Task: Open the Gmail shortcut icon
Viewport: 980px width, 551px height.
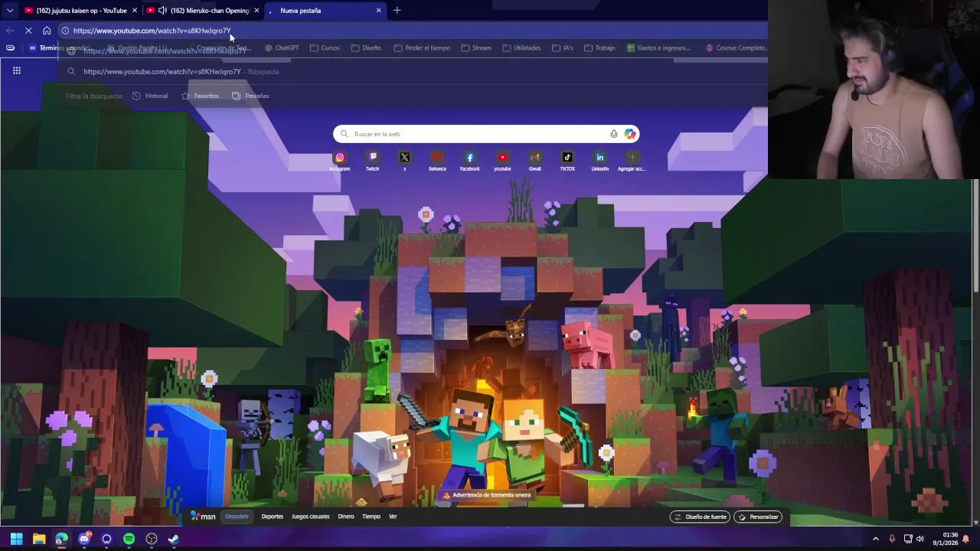Action: coord(535,157)
